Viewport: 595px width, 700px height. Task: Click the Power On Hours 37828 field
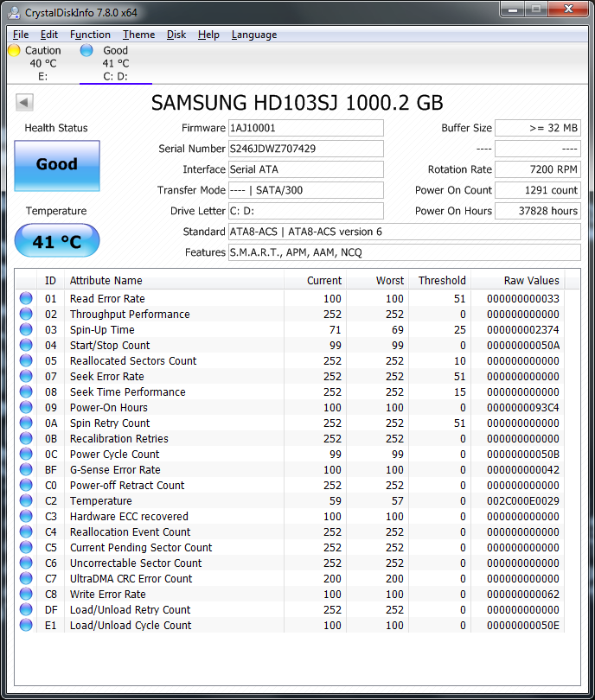538,211
